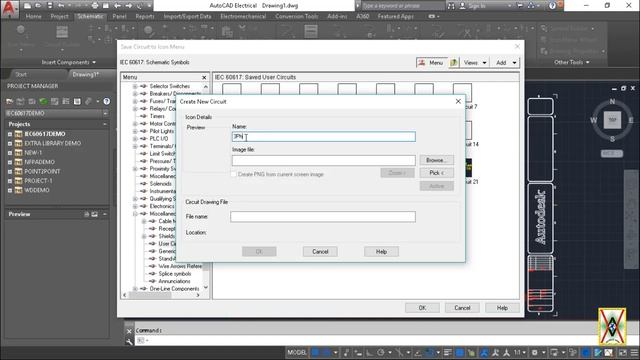Viewport: 640px width, 360px height.
Task: Select the Annunciations tree item
Action: point(174,281)
